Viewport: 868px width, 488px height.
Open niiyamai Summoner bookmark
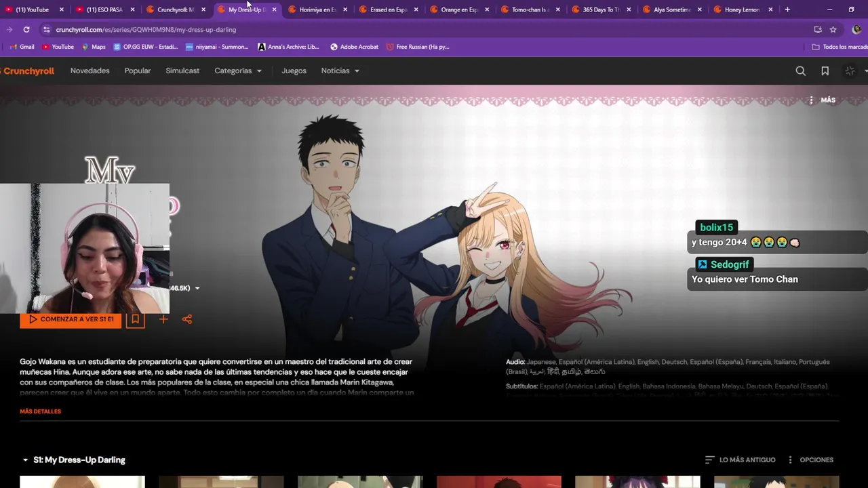point(217,47)
